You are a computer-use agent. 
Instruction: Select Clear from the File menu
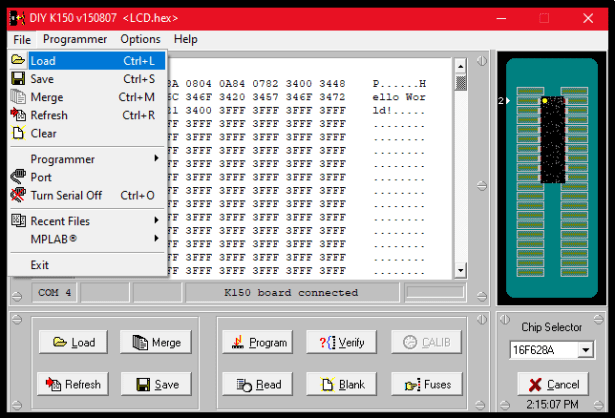point(43,133)
